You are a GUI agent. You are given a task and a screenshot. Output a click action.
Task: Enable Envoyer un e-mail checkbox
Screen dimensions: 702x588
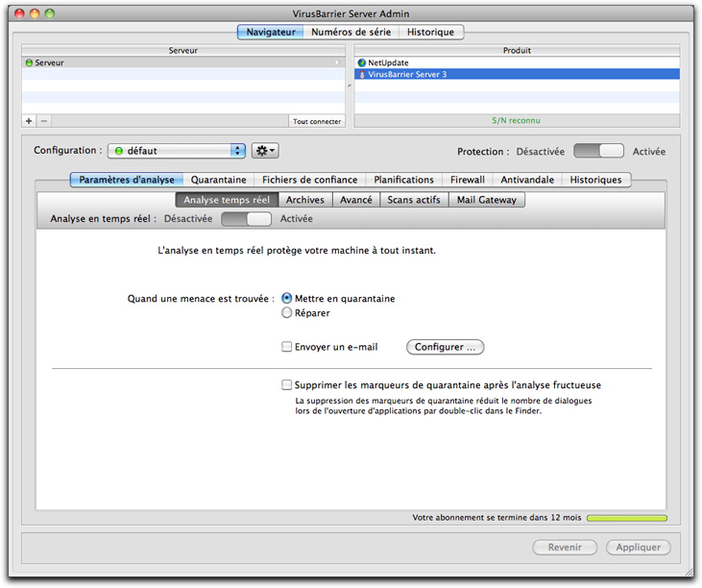[x=286, y=347]
